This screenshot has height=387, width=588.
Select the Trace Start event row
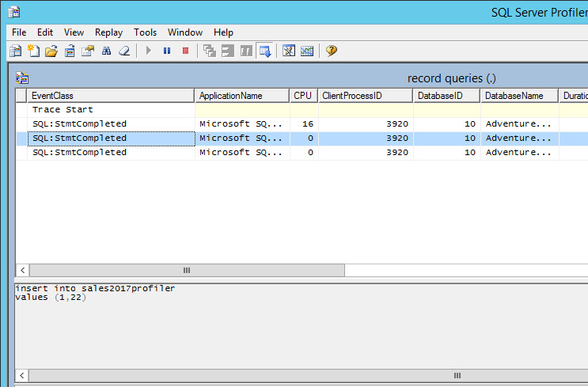tap(302, 110)
